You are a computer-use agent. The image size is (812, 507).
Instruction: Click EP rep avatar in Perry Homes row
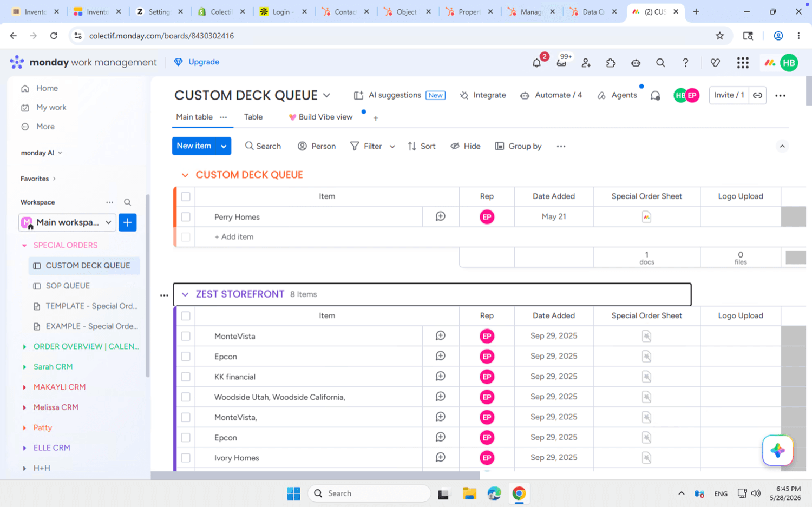[487, 217]
